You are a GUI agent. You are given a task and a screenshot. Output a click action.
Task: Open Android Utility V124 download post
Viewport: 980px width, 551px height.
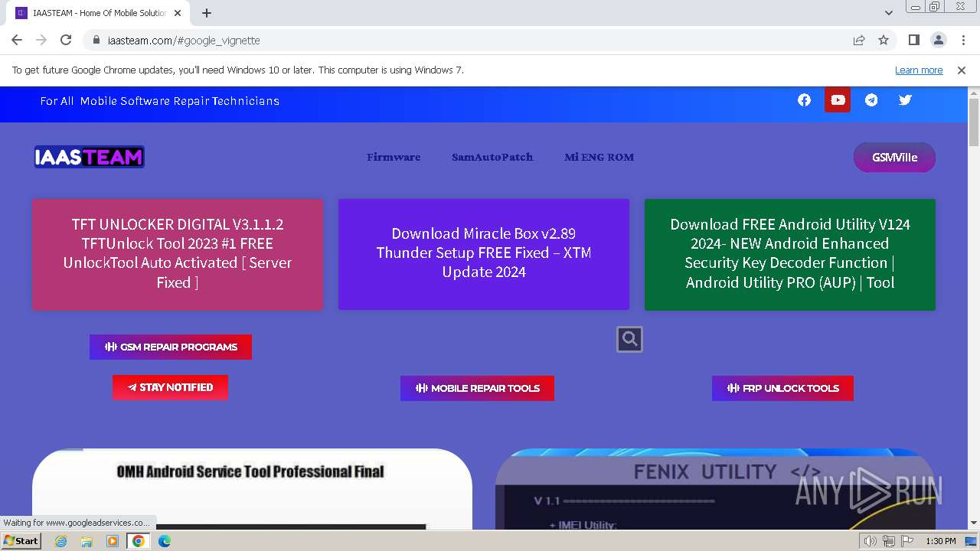[x=790, y=254]
